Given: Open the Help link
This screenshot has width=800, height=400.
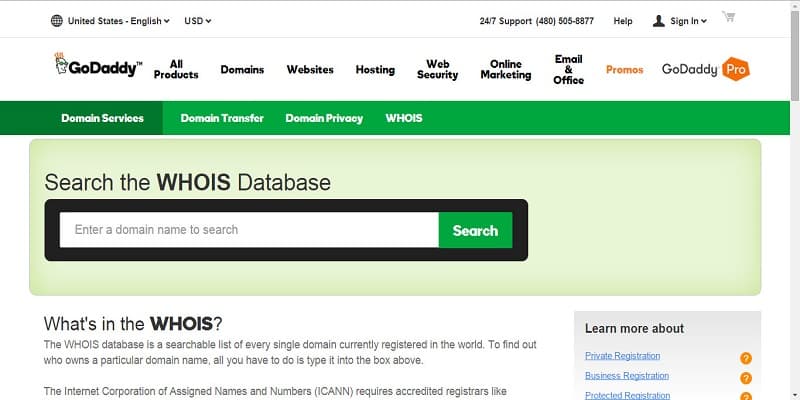Looking at the screenshot, I should coord(623,21).
